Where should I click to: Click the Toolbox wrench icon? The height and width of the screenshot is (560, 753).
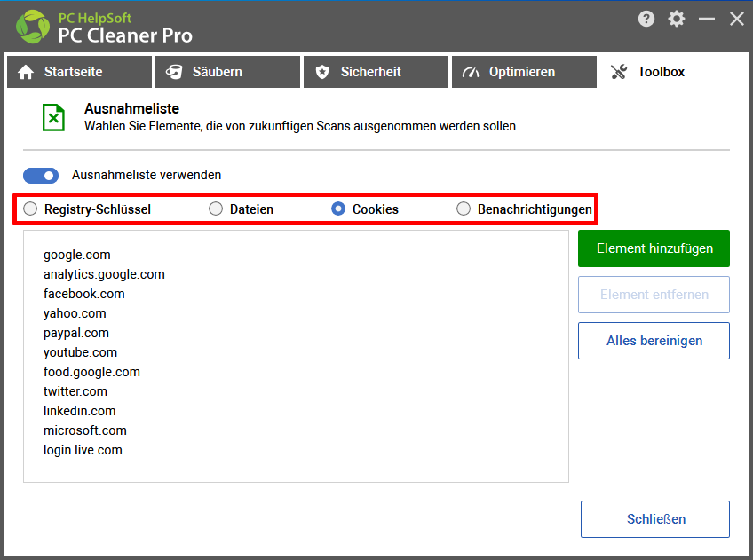[619, 72]
